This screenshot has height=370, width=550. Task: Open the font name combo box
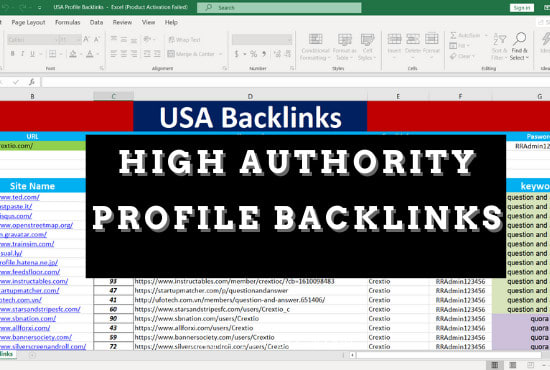click(x=33, y=40)
